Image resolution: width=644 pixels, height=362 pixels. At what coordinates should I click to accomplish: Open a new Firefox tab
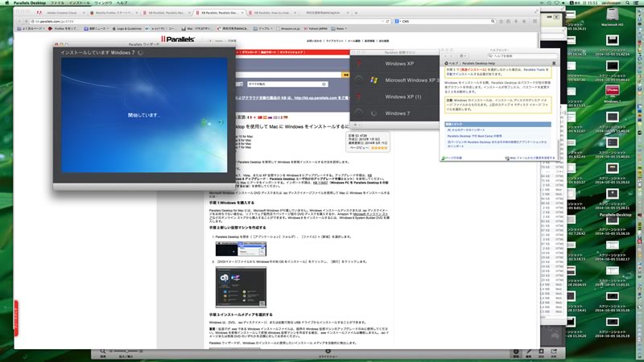tap(356, 13)
